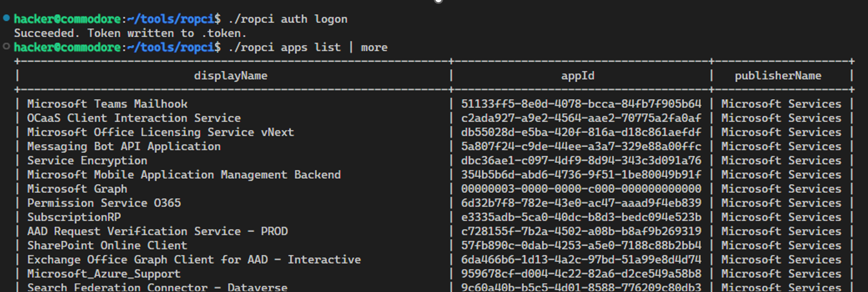This screenshot has width=868, height=292.
Task: Click the 'Succeeded. Token written to .token.' message
Action: click(130, 33)
